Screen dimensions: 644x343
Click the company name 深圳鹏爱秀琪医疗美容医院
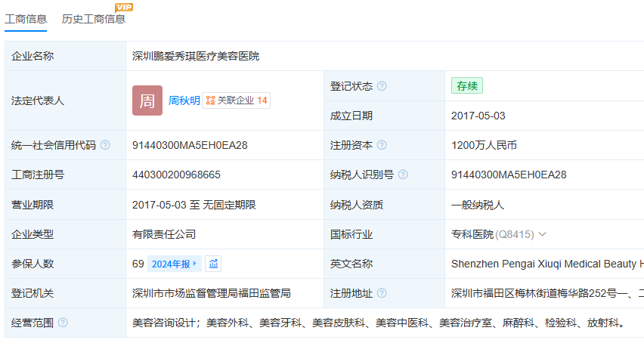click(x=196, y=56)
